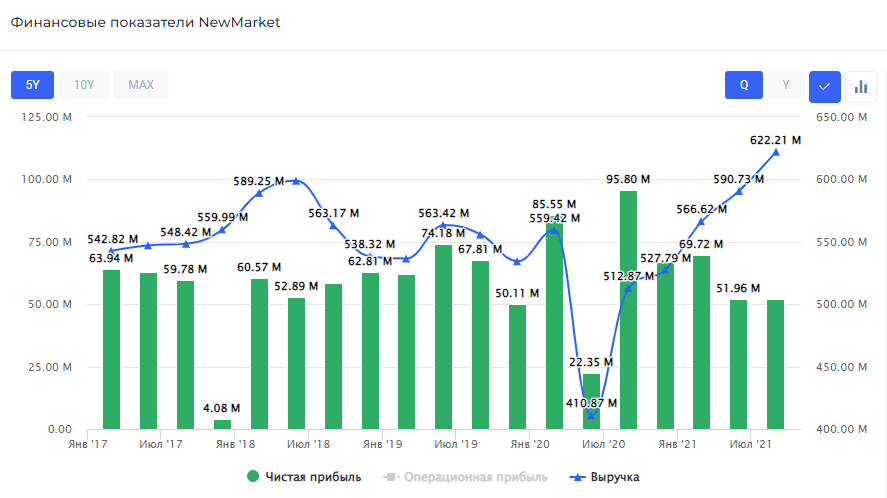Click the gray Операционная прибыль legend marker
887x498 pixels.
click(x=391, y=477)
